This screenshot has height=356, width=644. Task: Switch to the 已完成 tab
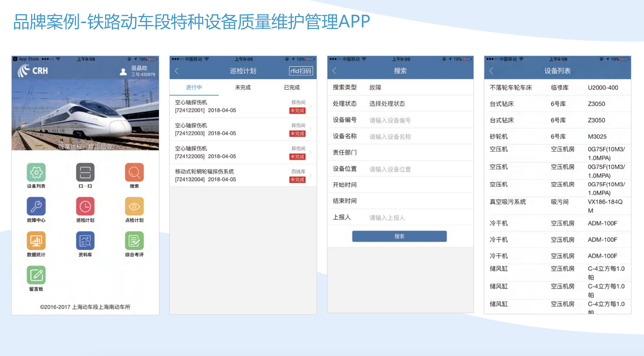pos(292,87)
